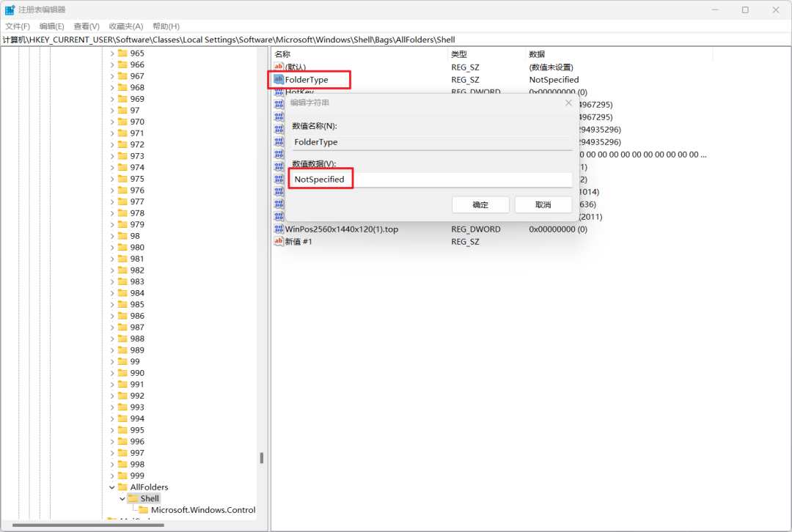Click the (默认) string value icon
Image resolution: width=792 pixels, height=532 pixels.
[x=279, y=67]
